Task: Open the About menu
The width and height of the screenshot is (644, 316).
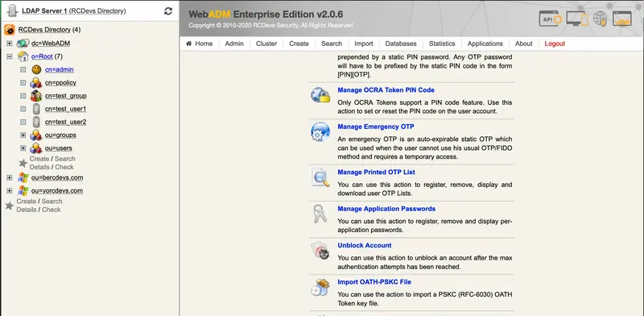Action: coord(524,44)
